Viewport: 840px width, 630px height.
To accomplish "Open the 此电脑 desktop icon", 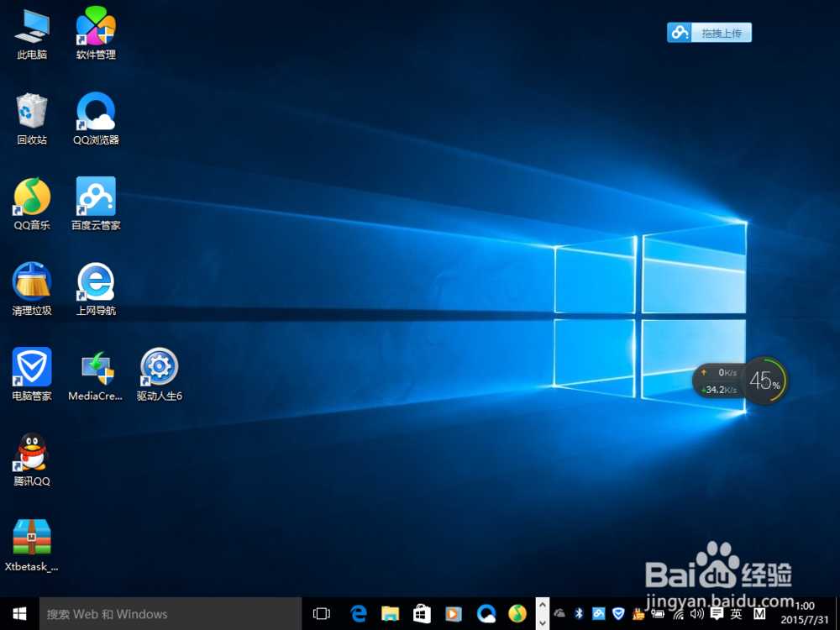I will (x=32, y=34).
